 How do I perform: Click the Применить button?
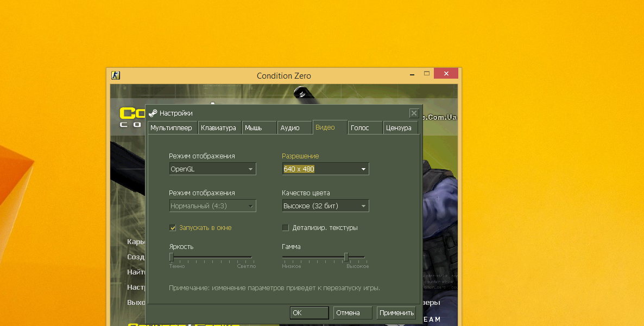click(396, 313)
